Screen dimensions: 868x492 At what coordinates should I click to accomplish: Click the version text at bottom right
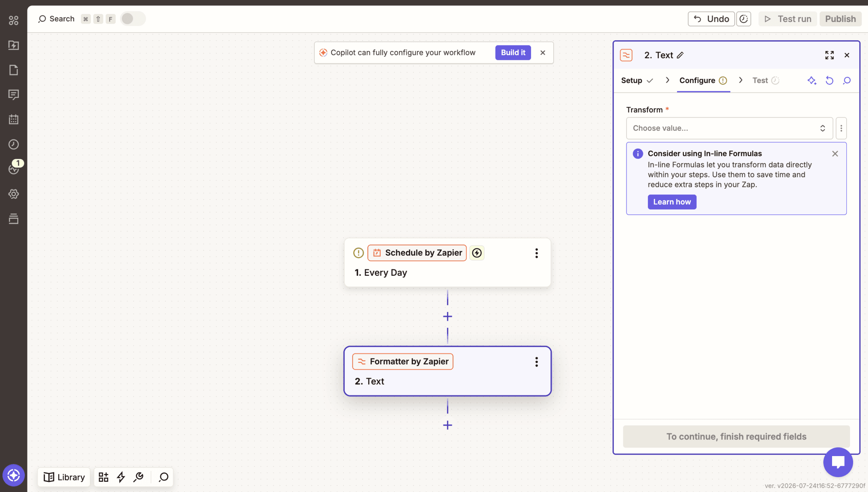tap(815, 486)
